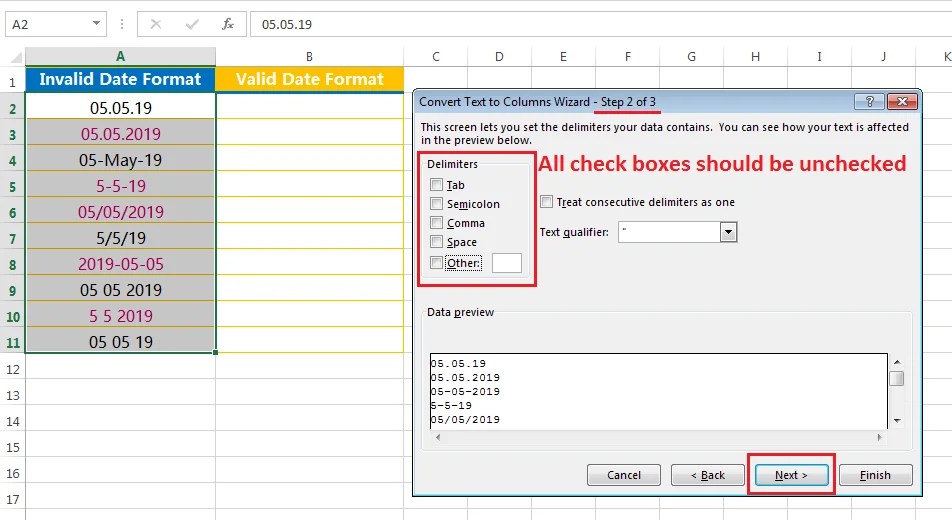The height and width of the screenshot is (520, 952).
Task: Click the Data preview scroll up arrow
Action: click(897, 361)
